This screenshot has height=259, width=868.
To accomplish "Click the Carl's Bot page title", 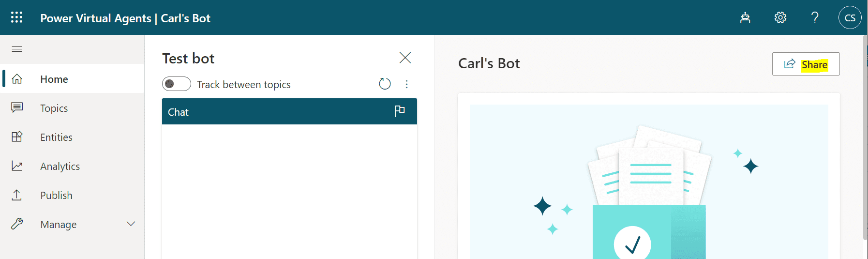I will pos(489,63).
